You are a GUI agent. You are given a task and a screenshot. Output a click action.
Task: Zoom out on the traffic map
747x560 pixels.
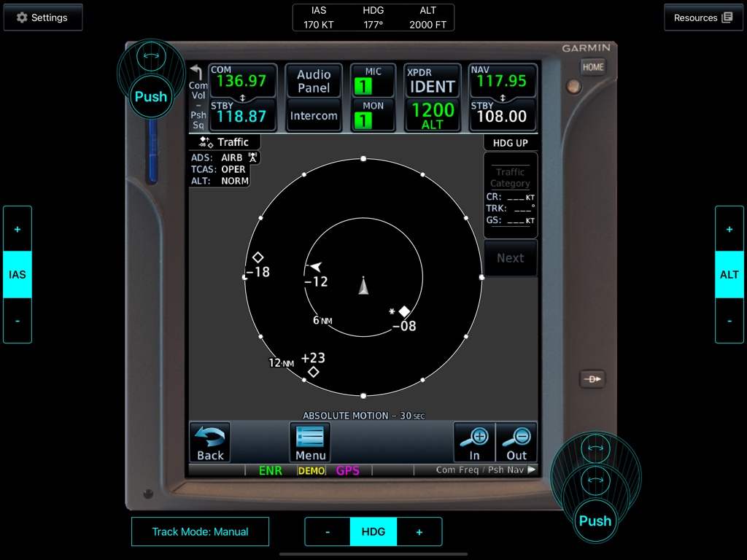pyautogui.click(x=516, y=442)
